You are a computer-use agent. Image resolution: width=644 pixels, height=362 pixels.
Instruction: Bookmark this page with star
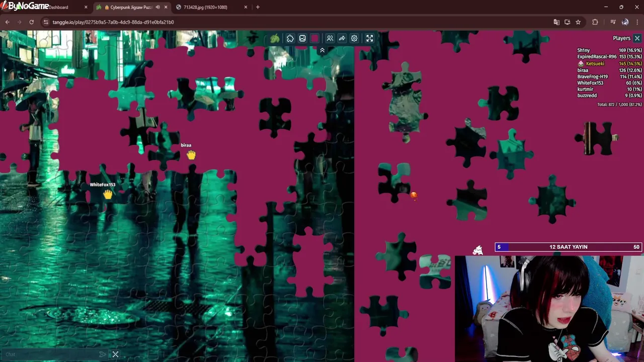[x=578, y=22]
